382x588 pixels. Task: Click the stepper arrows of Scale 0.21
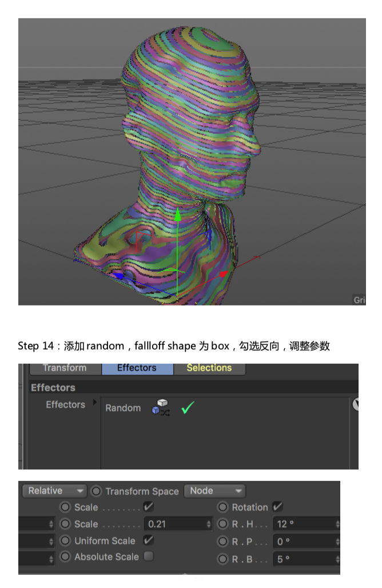(x=209, y=525)
